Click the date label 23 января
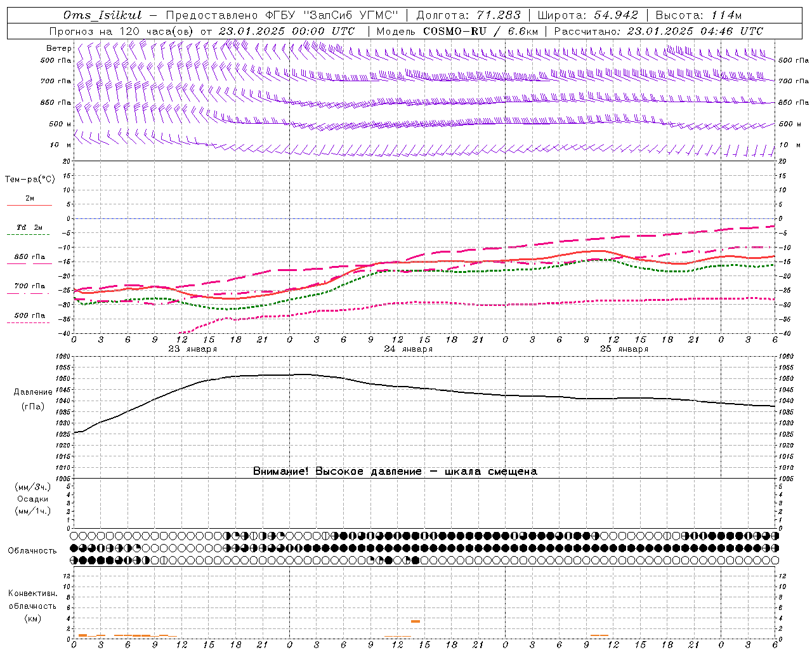 pos(192,349)
